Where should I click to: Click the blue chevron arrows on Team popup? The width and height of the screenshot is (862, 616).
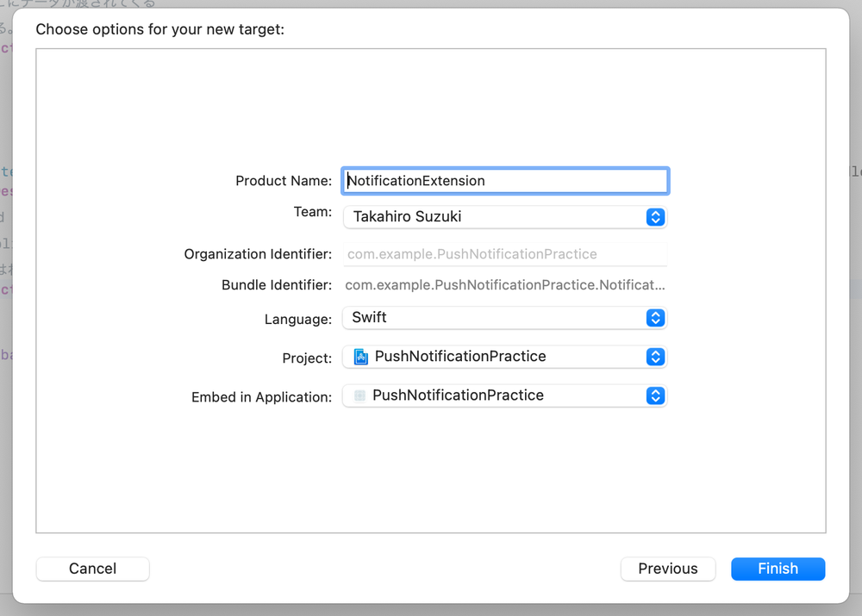click(655, 217)
